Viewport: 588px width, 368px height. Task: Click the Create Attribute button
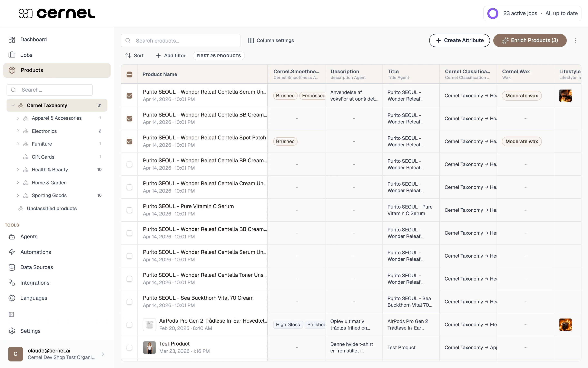click(x=459, y=40)
